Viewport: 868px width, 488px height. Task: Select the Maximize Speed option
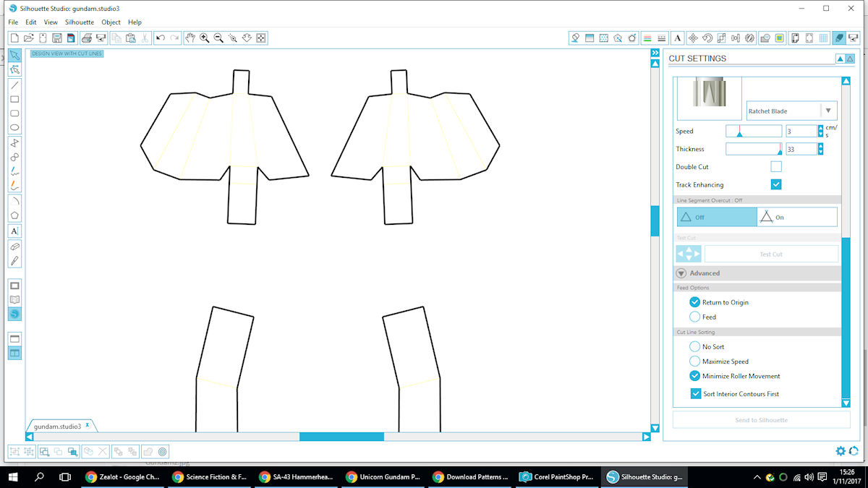(x=694, y=361)
